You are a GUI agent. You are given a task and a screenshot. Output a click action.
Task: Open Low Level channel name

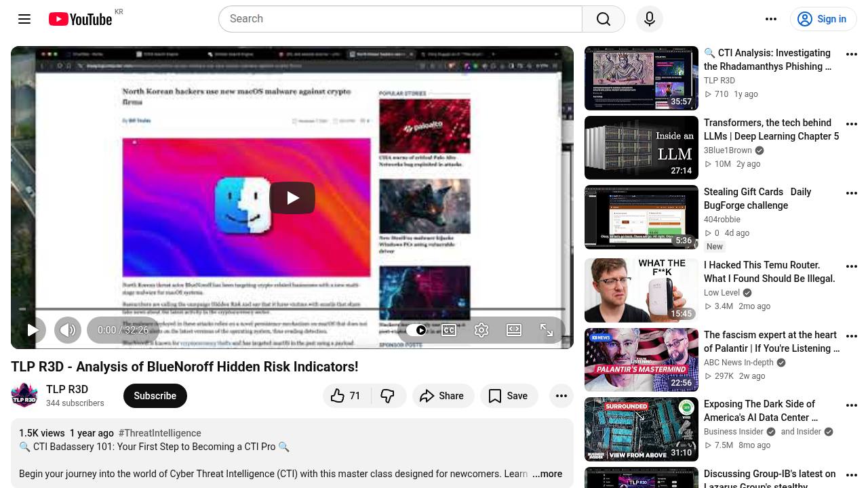[x=722, y=293]
